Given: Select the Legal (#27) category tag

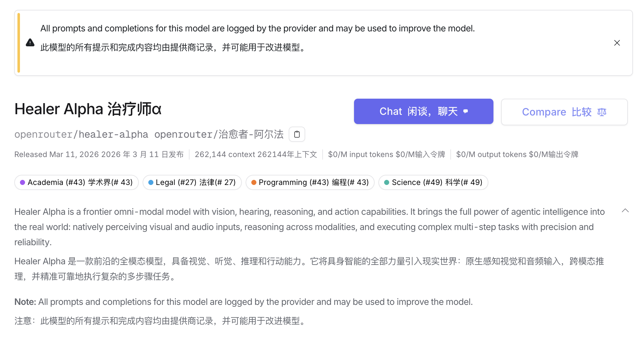Looking at the screenshot, I should pos(192,182).
